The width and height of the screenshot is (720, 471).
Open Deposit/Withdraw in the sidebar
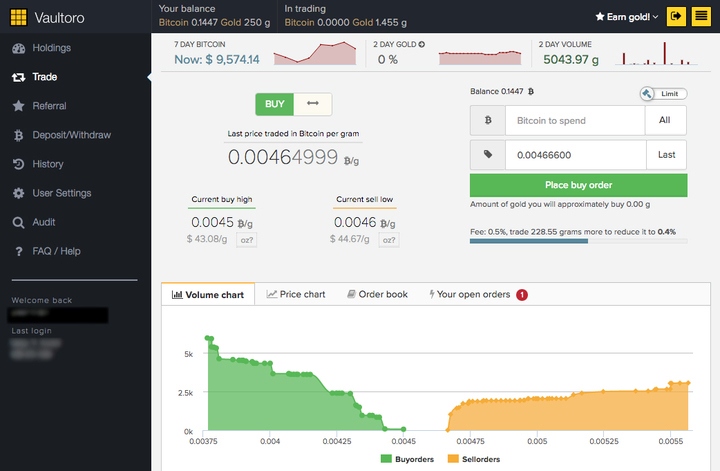click(71, 135)
